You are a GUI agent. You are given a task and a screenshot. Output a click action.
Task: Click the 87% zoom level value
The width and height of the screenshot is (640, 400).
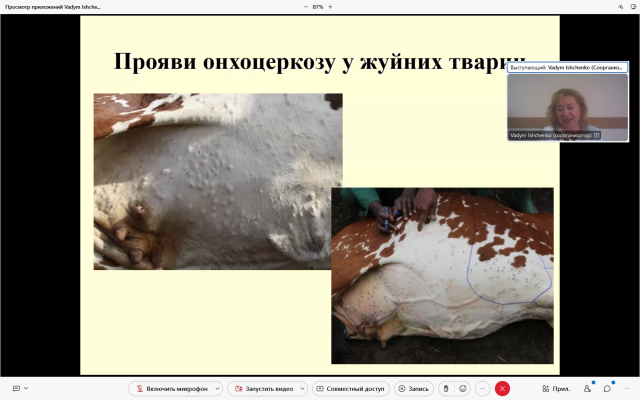318,7
